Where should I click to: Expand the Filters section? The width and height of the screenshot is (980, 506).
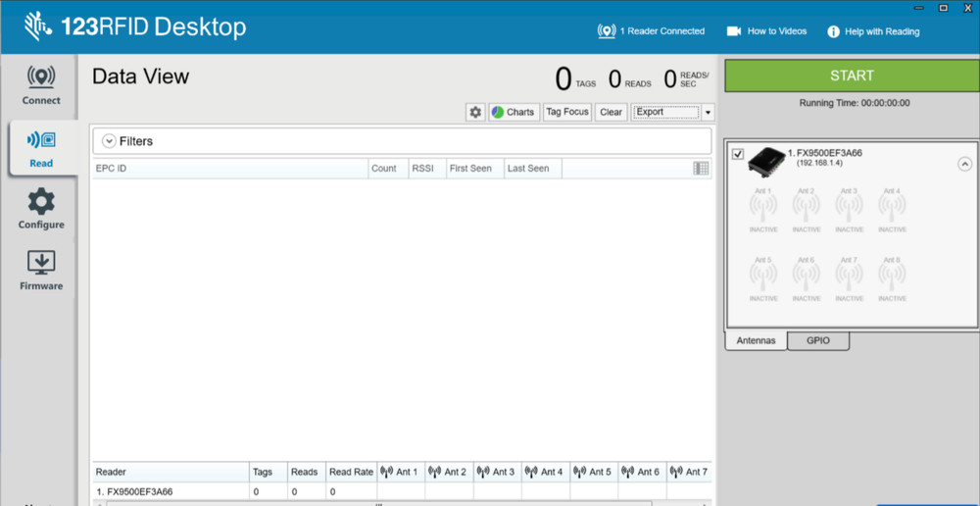(x=110, y=141)
